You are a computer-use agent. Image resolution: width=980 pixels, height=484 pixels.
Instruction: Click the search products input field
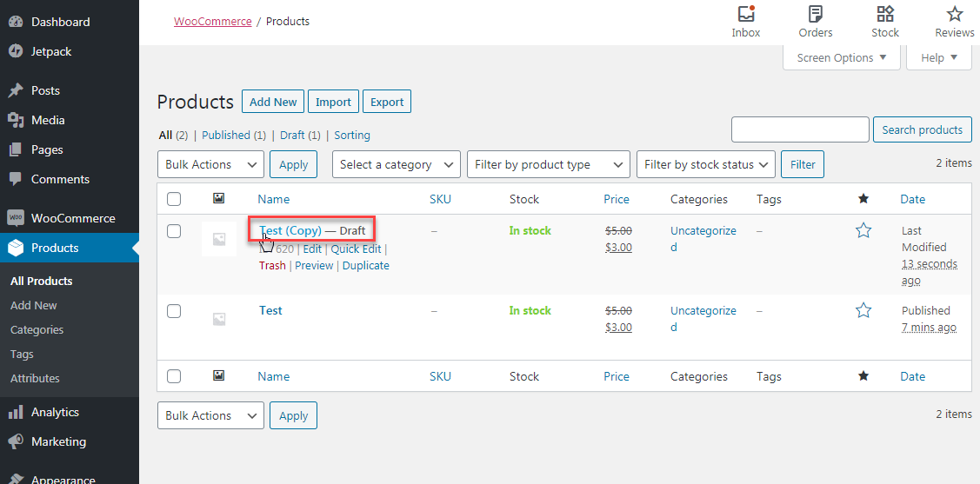[800, 129]
